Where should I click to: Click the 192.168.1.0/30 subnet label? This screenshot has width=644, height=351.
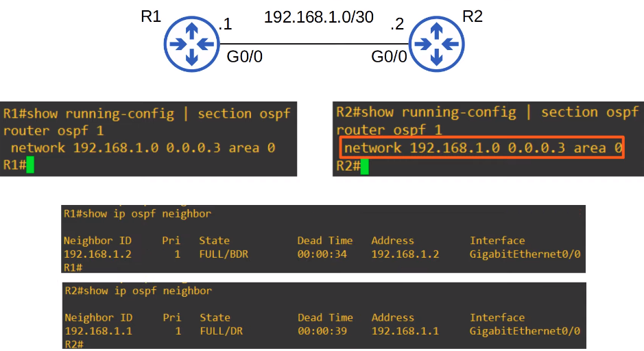point(318,17)
